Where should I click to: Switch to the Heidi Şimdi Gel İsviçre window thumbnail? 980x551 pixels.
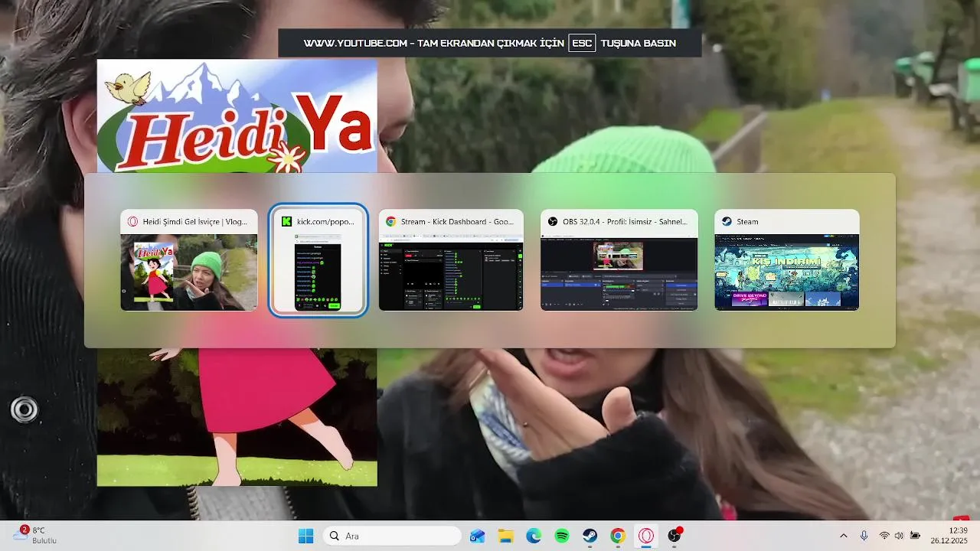pos(188,260)
